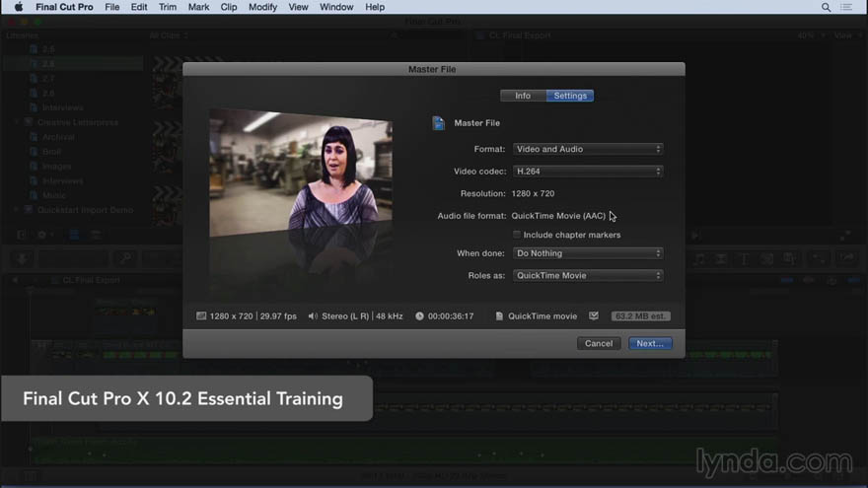Viewport: 868px width, 488px height.
Task: Select the Music event in sidebar
Action: pyautogui.click(x=53, y=195)
